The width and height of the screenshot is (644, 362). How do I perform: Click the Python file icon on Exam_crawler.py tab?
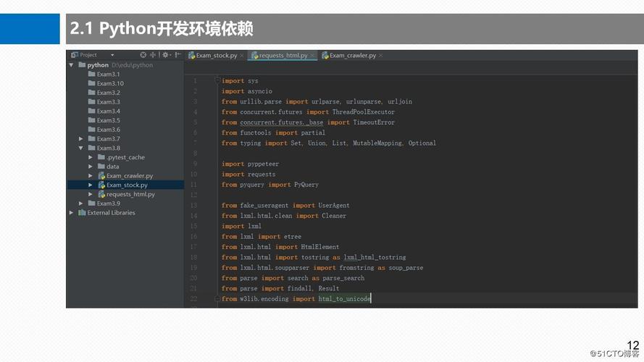pos(325,56)
